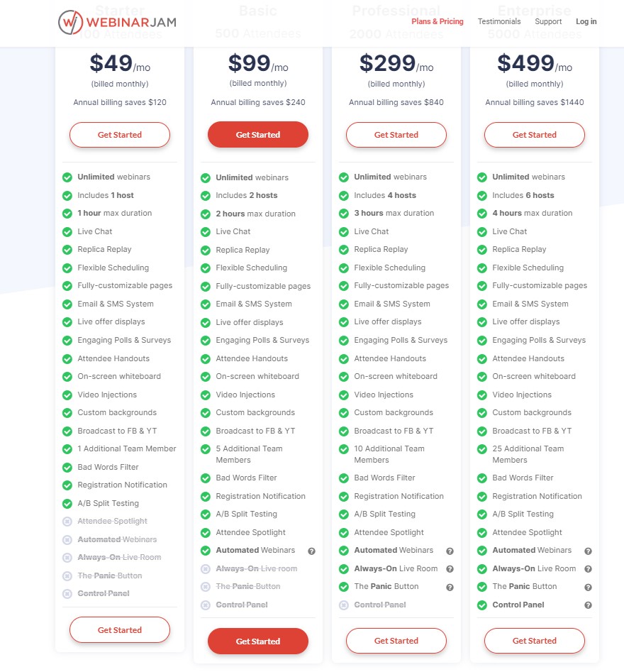Viewport: 624px width, 672px height.
Task: Click Log in link
Action: click(x=586, y=21)
